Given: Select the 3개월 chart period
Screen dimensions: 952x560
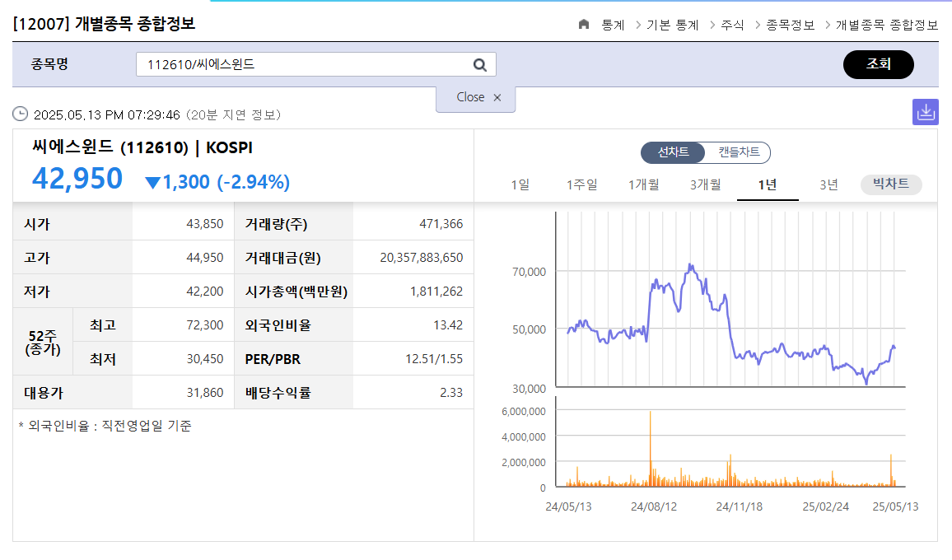Looking at the screenshot, I should tap(706, 184).
